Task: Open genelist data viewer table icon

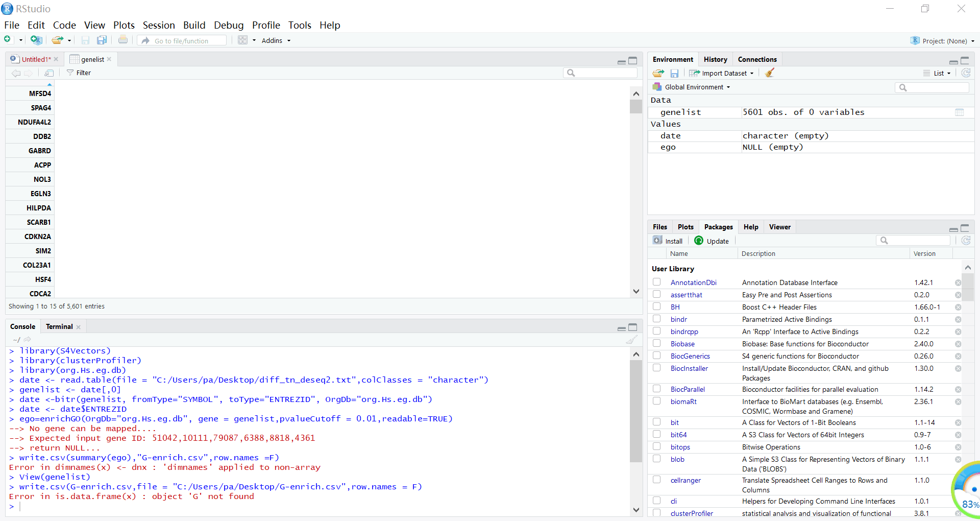Action: coord(960,112)
